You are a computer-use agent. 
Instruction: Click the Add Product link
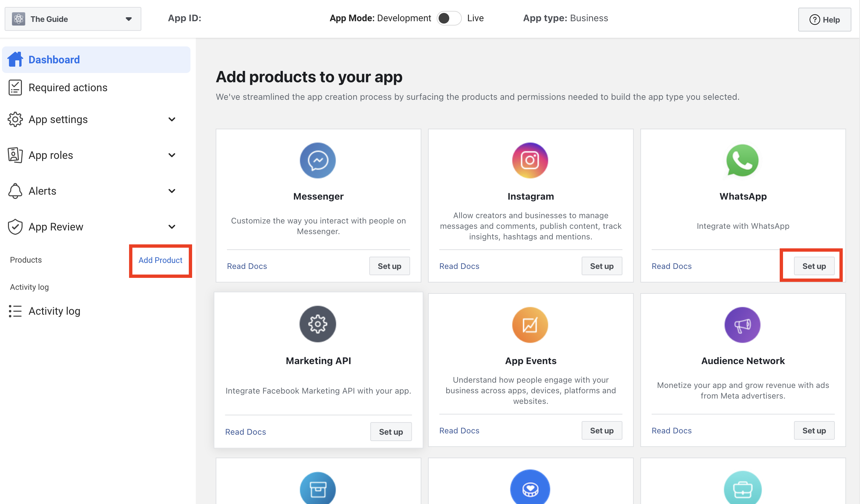click(160, 260)
